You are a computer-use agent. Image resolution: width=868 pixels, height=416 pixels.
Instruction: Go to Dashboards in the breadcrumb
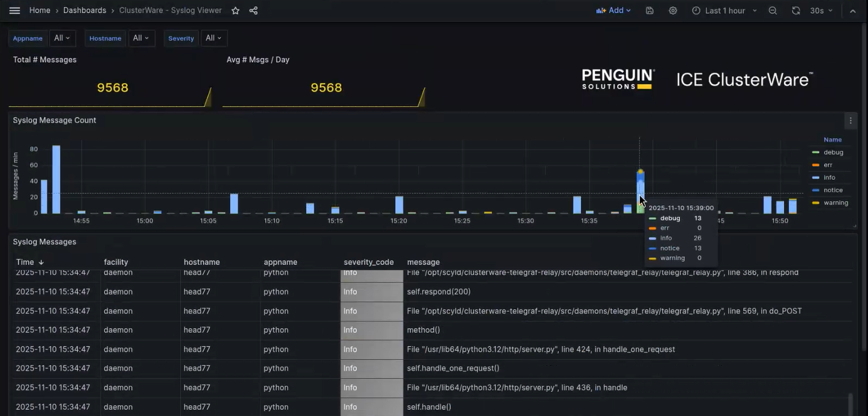click(84, 10)
